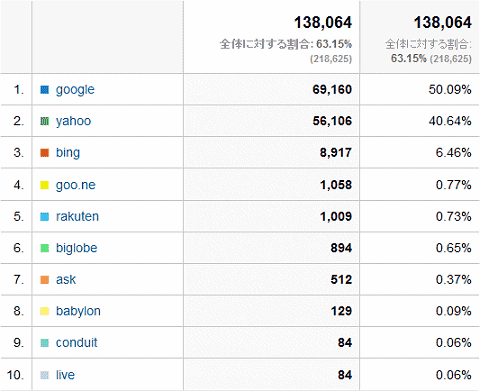
Task: Select the 1,009 visits cell
Action: pyautogui.click(x=271, y=216)
